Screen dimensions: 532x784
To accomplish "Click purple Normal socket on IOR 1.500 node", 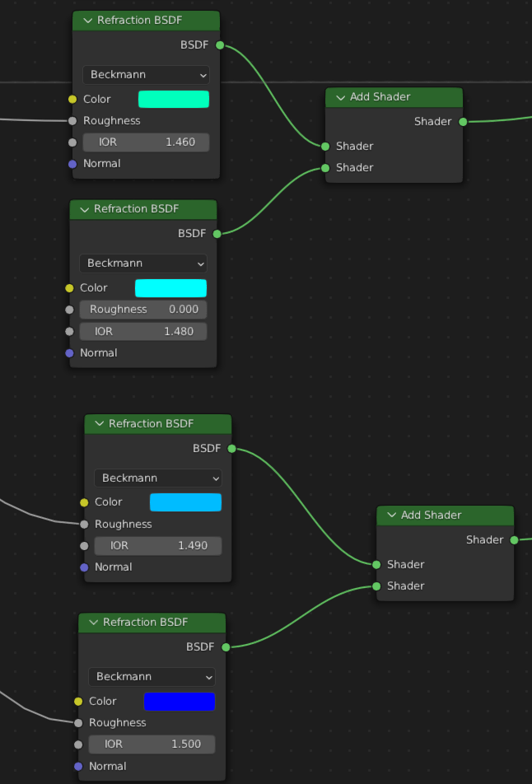I will pyautogui.click(x=78, y=767).
